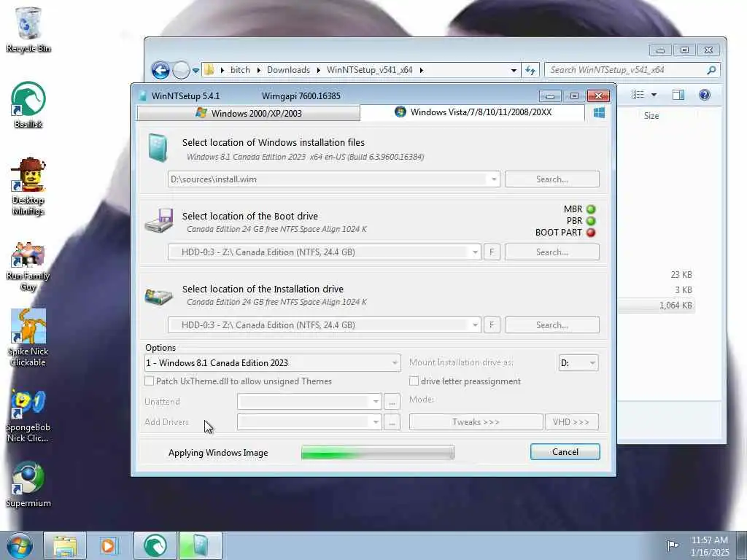Screen dimensions: 747x560
Task: Launch Windows Media Player from taskbar
Action: point(108,545)
